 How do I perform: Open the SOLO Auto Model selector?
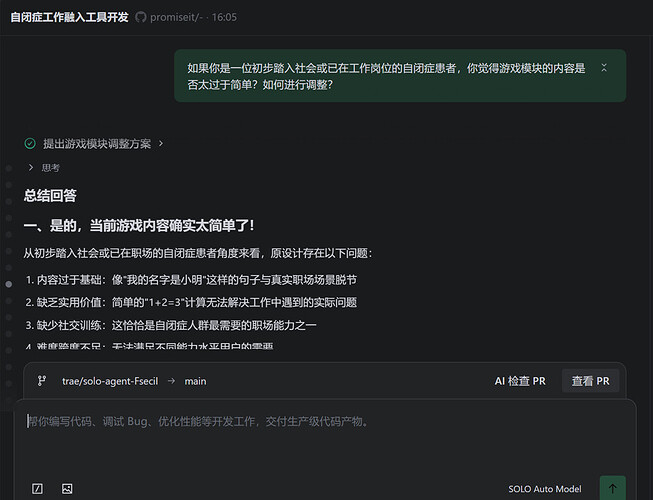coord(545,489)
